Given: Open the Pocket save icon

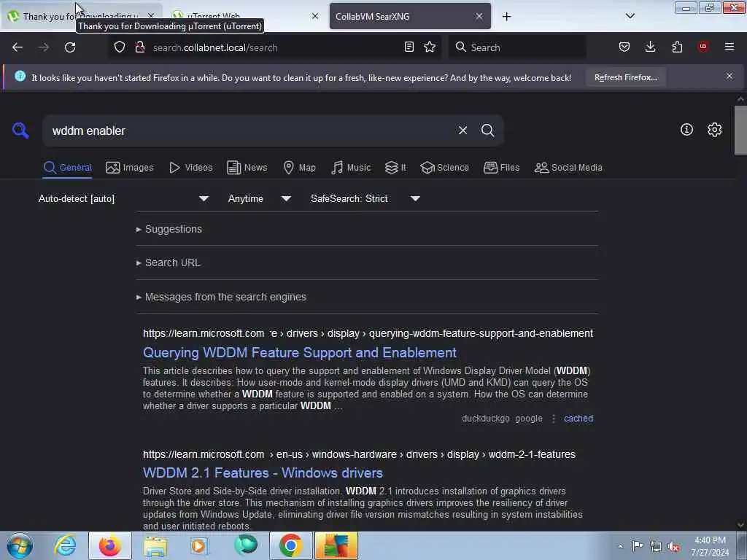Looking at the screenshot, I should (x=624, y=47).
